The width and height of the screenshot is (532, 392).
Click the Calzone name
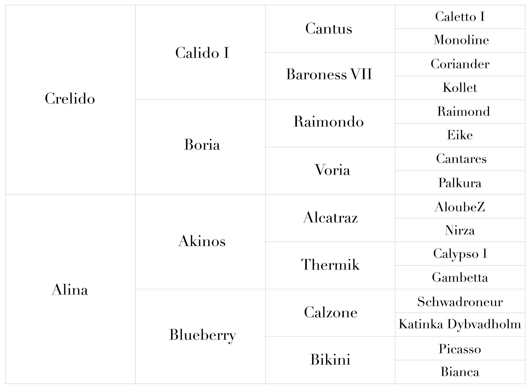pos(331,312)
